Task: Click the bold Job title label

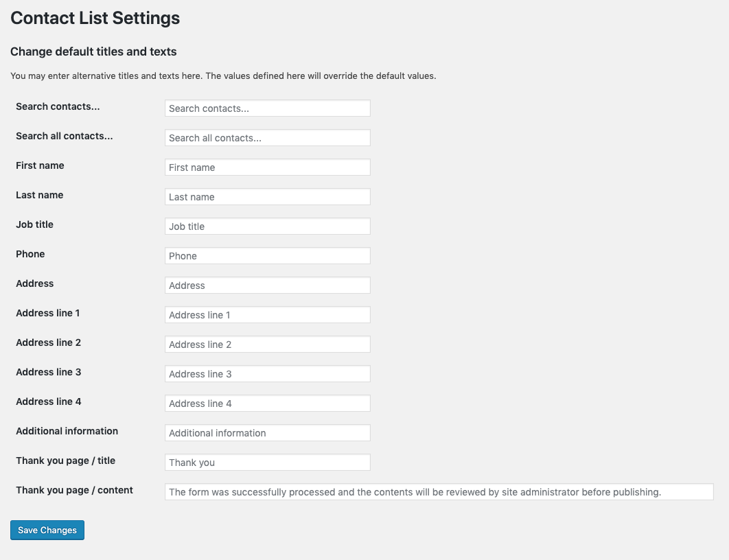Action: tap(34, 224)
